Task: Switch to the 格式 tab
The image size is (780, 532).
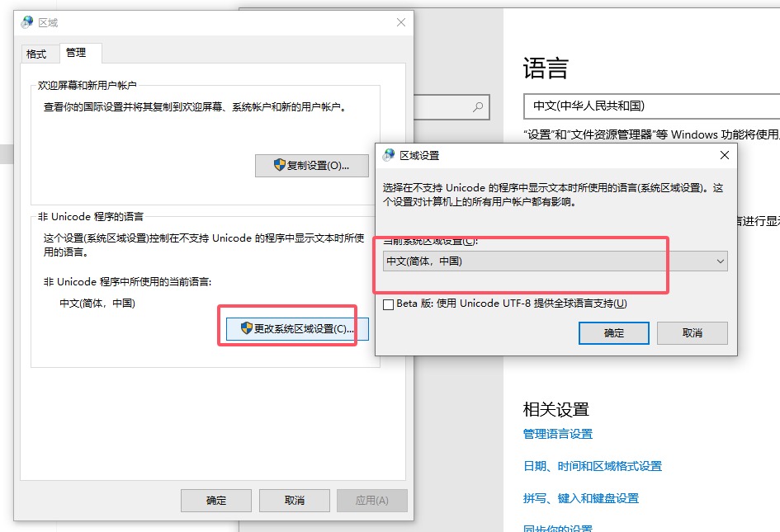Action: (36, 54)
